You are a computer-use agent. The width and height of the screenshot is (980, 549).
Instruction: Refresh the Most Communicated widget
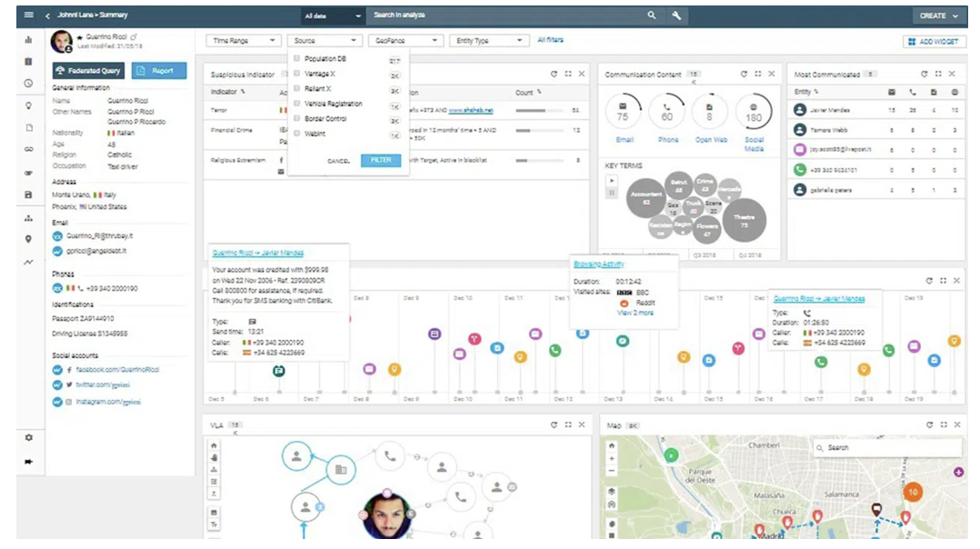[924, 74]
